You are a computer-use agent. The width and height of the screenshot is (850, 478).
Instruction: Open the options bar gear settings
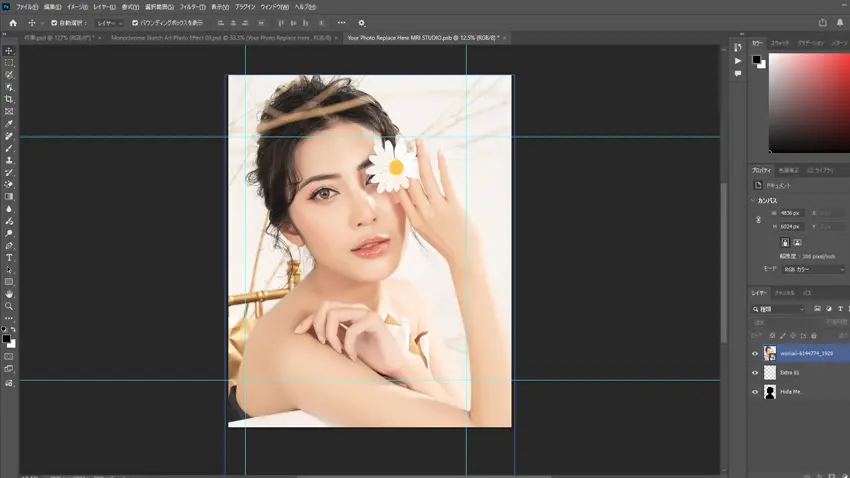[x=362, y=23]
